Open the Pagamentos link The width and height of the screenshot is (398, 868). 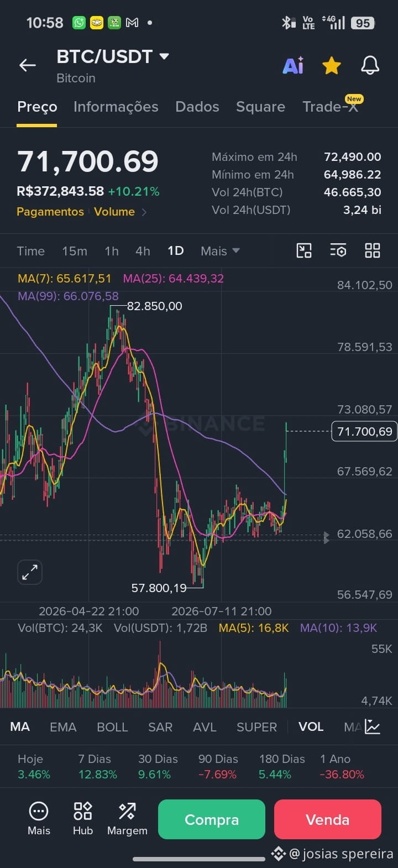pyautogui.click(x=50, y=212)
